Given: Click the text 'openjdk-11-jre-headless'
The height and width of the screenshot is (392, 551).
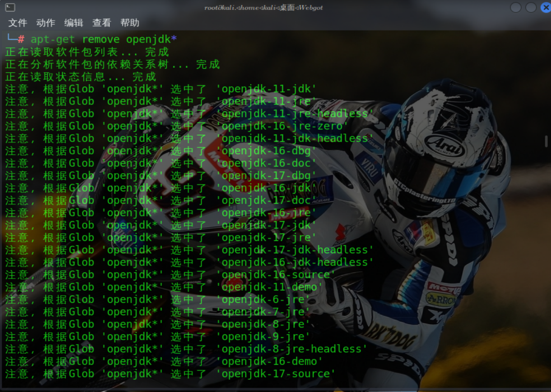Looking at the screenshot, I should point(295,114).
